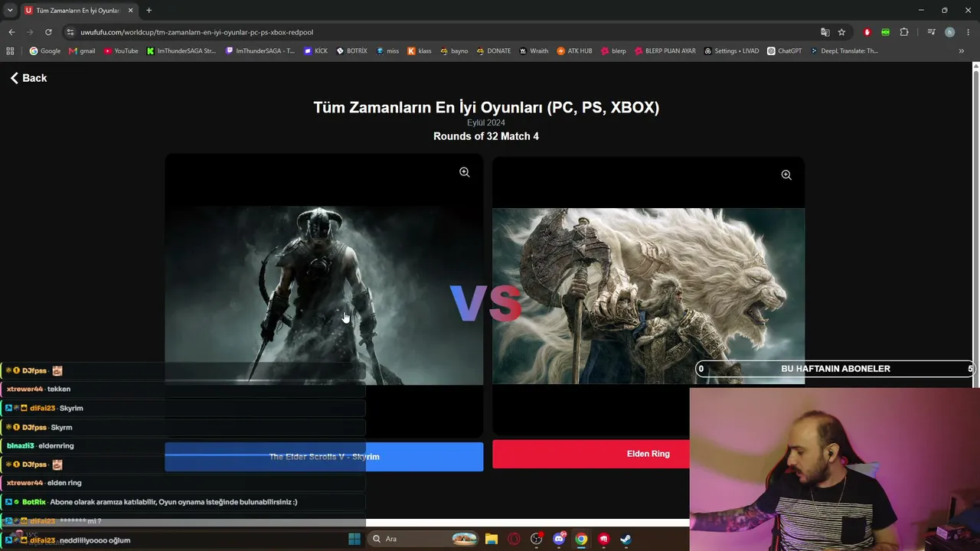Image resolution: width=980 pixels, height=551 pixels.
Task: Vote for Elden Ring red button
Action: (648, 454)
